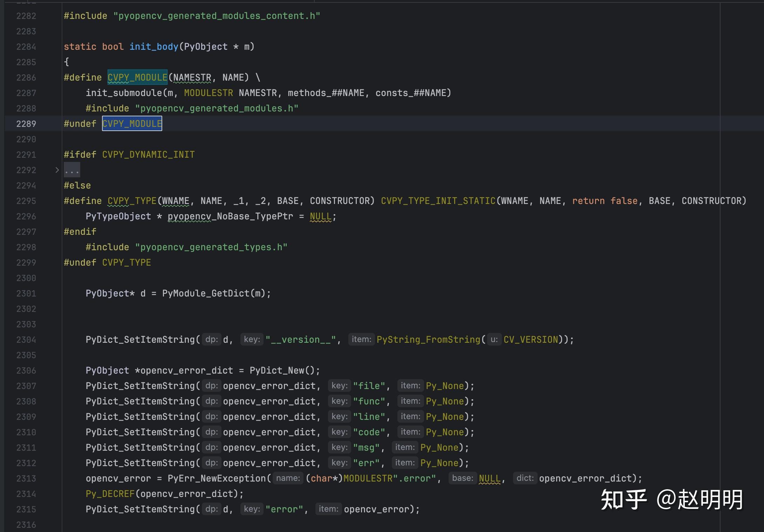The height and width of the screenshot is (532, 764).
Task: Click the CV_VERSION macro
Action: [x=531, y=340]
